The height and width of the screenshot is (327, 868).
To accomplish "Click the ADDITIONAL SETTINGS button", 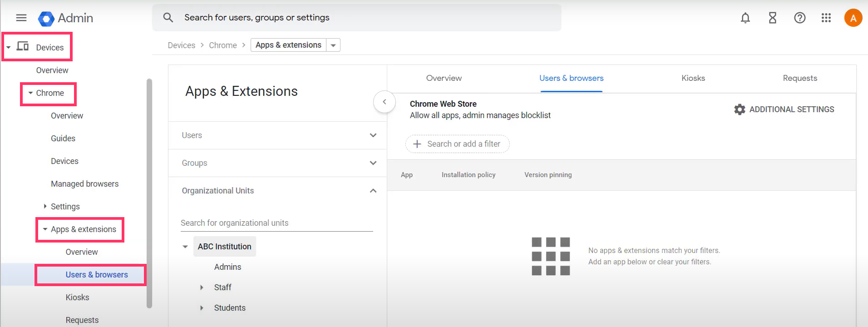I will coord(784,109).
